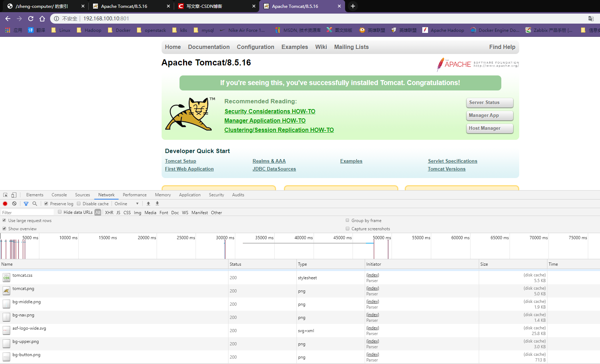Open the Hadoop bookmark folder

point(89,30)
